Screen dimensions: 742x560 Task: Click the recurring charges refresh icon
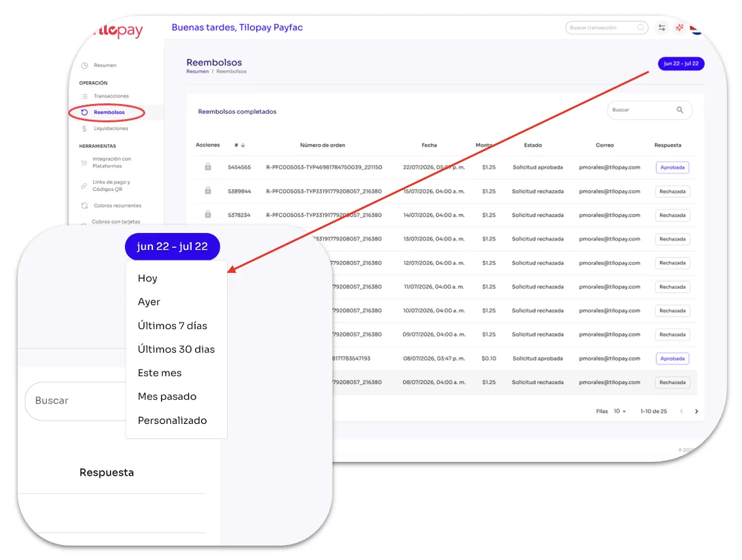click(x=84, y=205)
